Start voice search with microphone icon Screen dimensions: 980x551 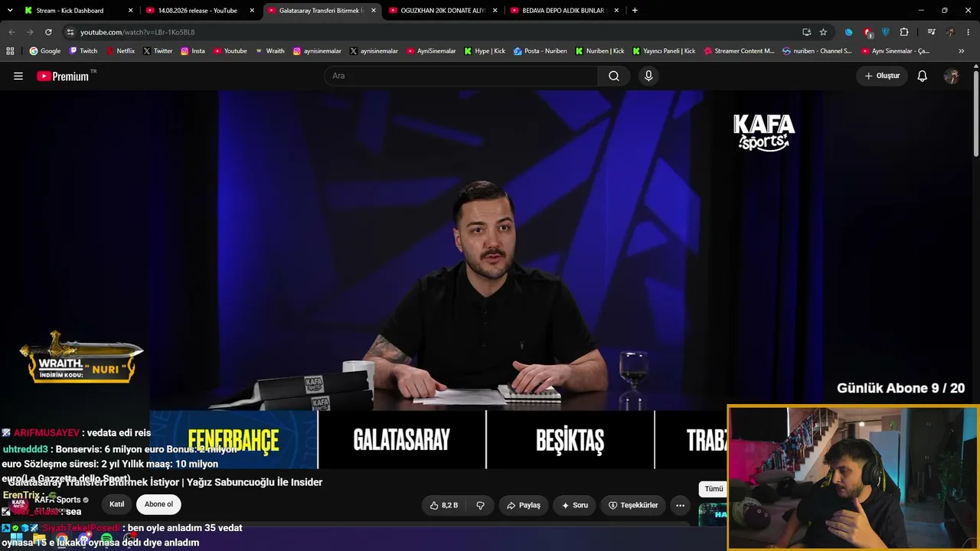(x=648, y=76)
